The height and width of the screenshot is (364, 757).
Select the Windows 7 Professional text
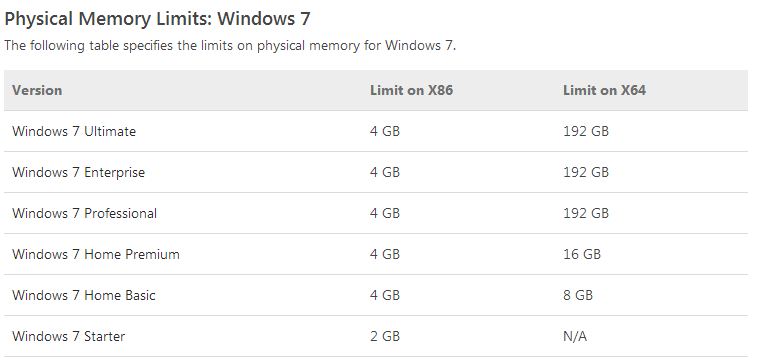(84, 213)
